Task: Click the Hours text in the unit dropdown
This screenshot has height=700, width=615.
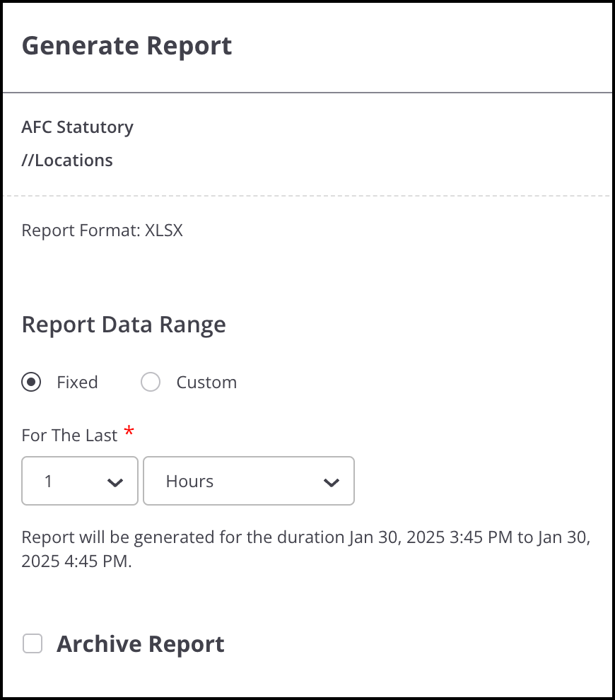Action: point(189,482)
